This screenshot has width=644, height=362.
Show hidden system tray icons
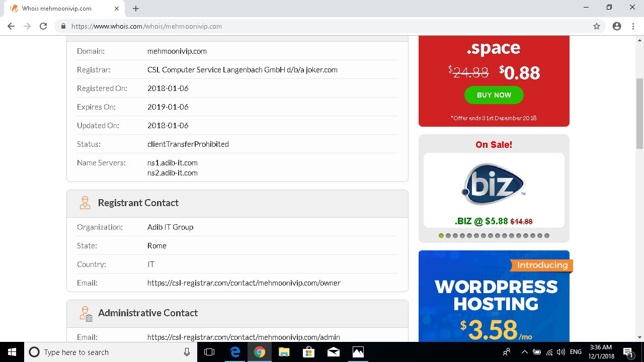click(524, 352)
